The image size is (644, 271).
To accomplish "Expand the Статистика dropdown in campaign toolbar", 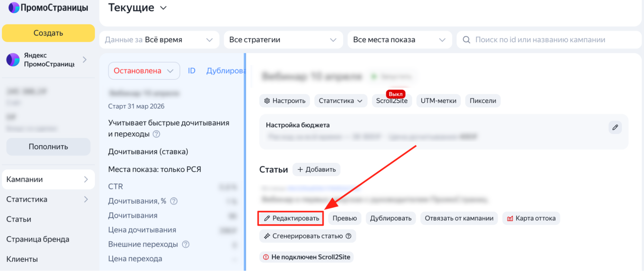I will click(x=341, y=101).
